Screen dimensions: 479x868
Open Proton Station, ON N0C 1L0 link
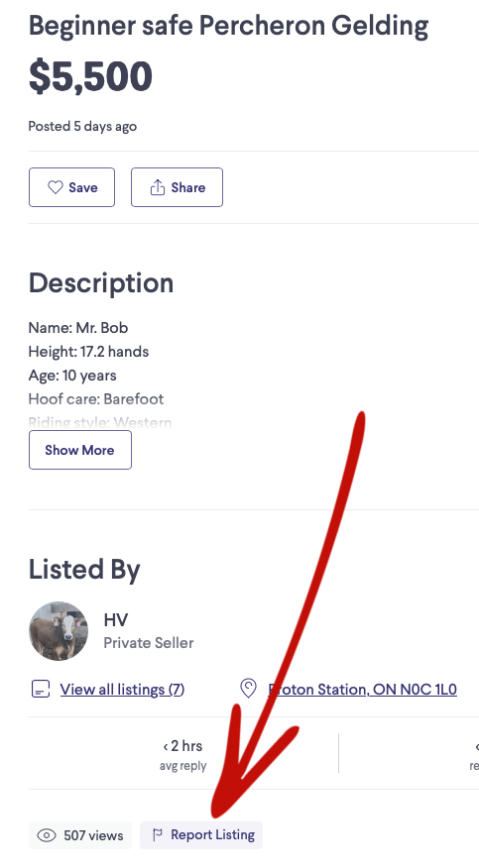click(362, 690)
